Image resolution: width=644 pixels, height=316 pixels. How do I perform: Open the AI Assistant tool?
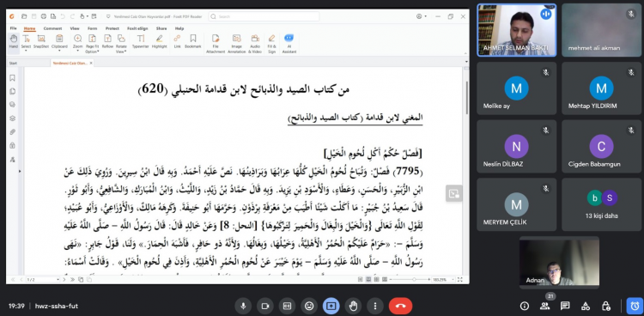pyautogui.click(x=289, y=44)
